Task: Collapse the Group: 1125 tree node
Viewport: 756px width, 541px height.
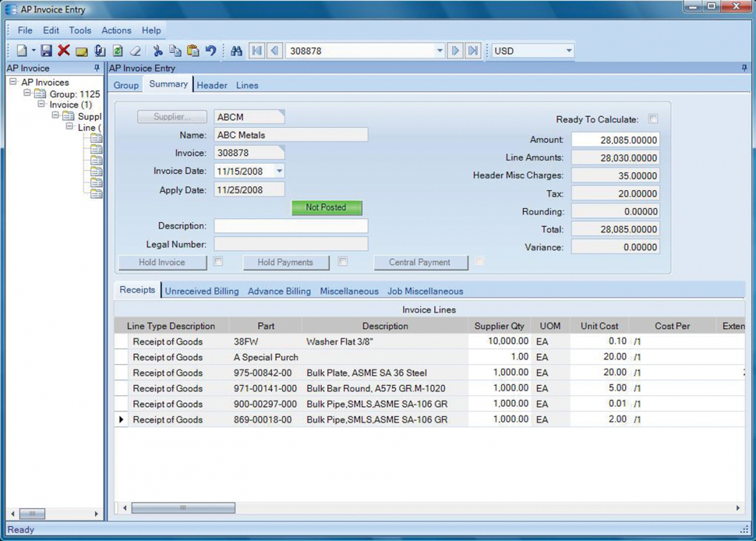Action: click(27, 93)
